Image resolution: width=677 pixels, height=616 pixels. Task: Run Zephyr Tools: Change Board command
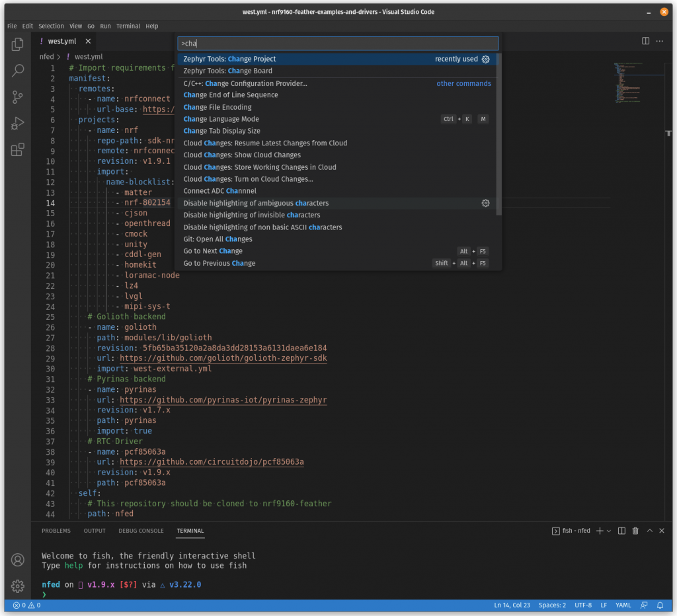point(337,71)
